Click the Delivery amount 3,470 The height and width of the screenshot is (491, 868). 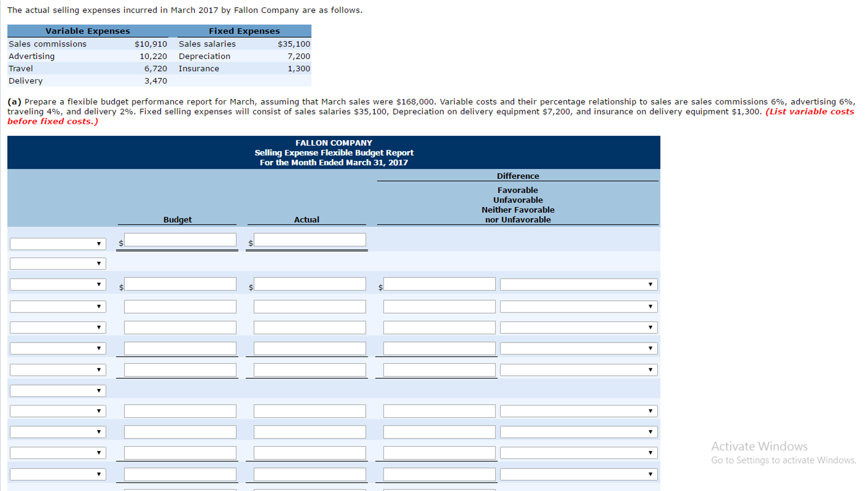point(155,81)
